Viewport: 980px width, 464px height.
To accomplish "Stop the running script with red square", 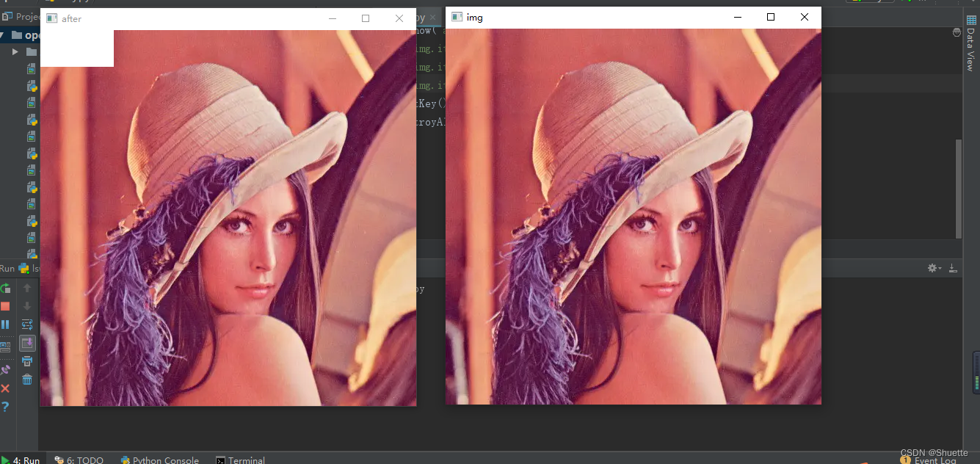I will click(5, 306).
